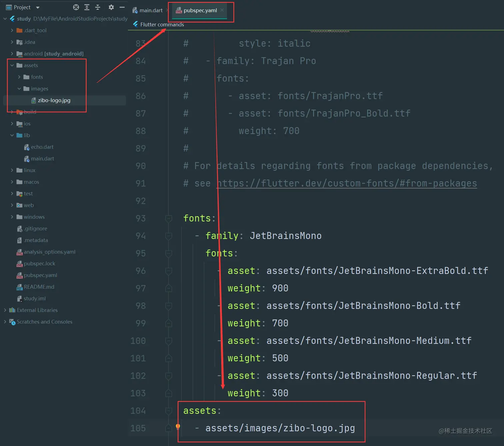Expand the web folder
Screen dimensions: 504x446
tap(12, 205)
